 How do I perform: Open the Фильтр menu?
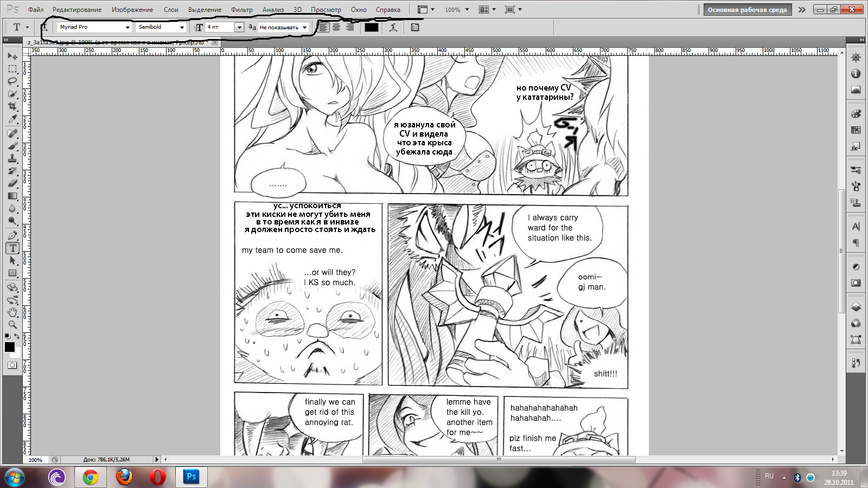pos(242,10)
